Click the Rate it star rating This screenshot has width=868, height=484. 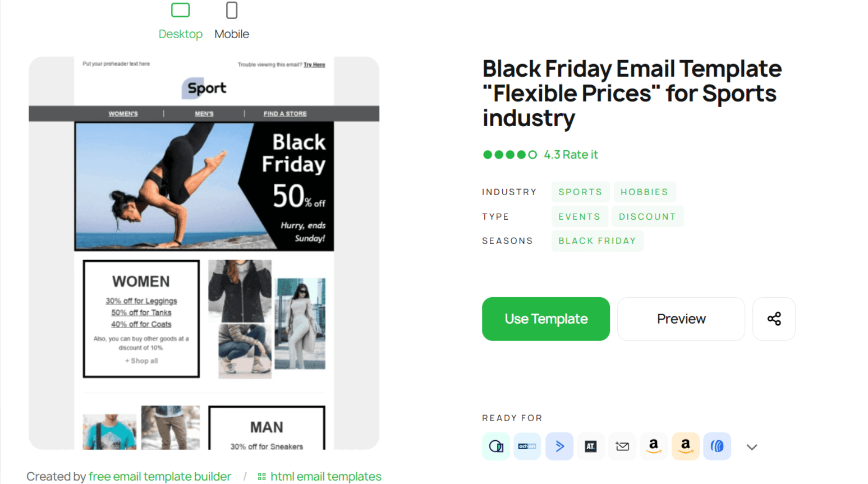[x=580, y=155]
